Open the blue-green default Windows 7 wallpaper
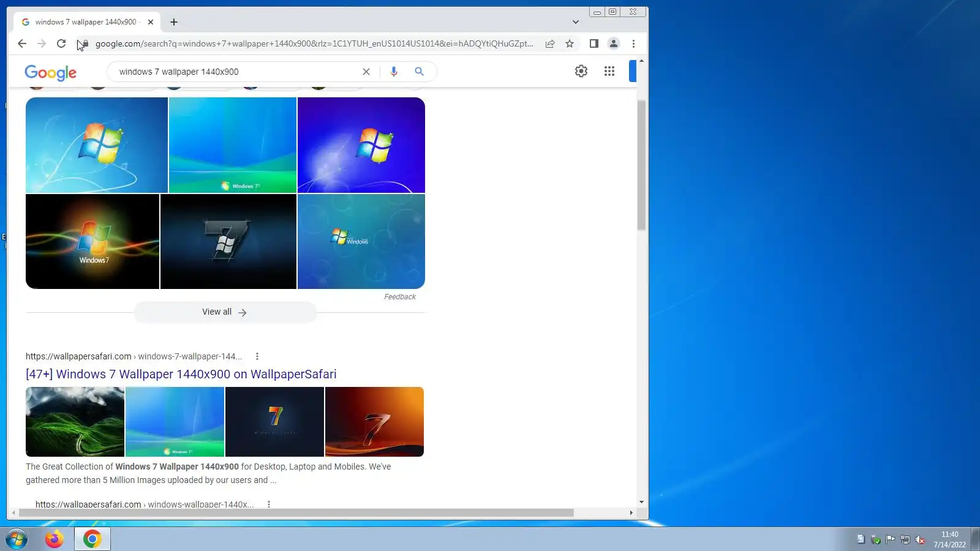The width and height of the screenshot is (980, 551). pyautogui.click(x=233, y=145)
